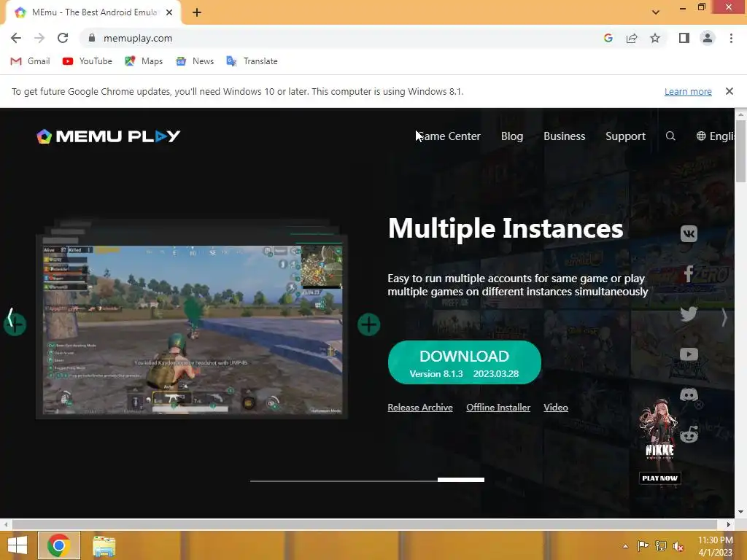This screenshot has width=747, height=560.
Task: Share this page icon
Action: click(632, 38)
